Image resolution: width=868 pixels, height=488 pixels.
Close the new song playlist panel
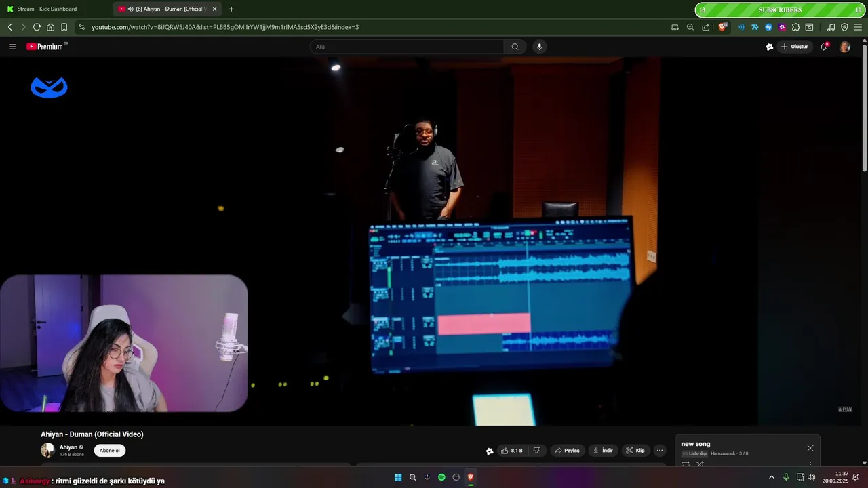pyautogui.click(x=810, y=448)
